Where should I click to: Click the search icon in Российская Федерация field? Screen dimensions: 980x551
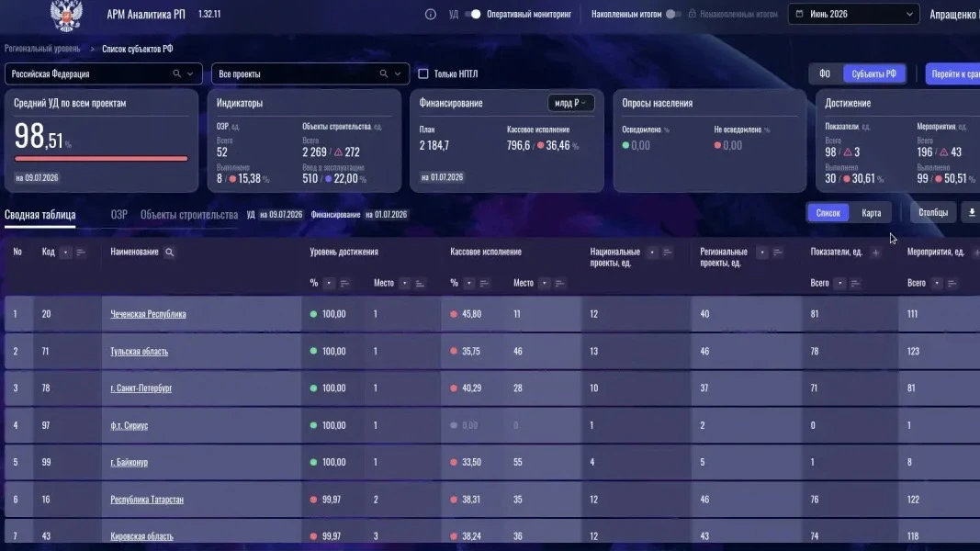[x=177, y=73]
